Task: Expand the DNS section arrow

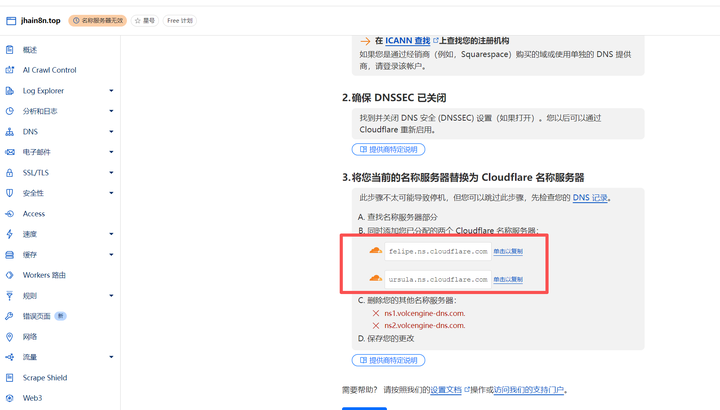Action: click(111, 131)
